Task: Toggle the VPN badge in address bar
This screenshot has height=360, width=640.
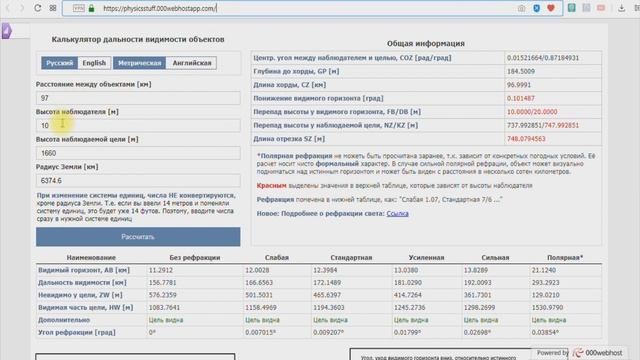Action: pyautogui.click(x=79, y=8)
